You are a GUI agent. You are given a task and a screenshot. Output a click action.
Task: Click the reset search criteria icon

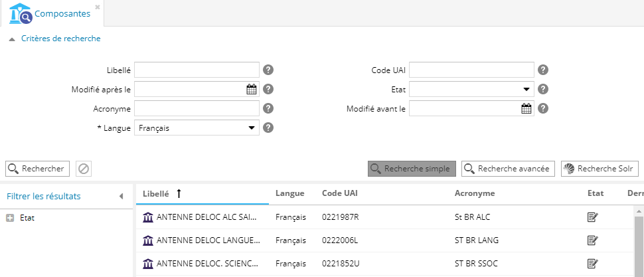point(84,169)
